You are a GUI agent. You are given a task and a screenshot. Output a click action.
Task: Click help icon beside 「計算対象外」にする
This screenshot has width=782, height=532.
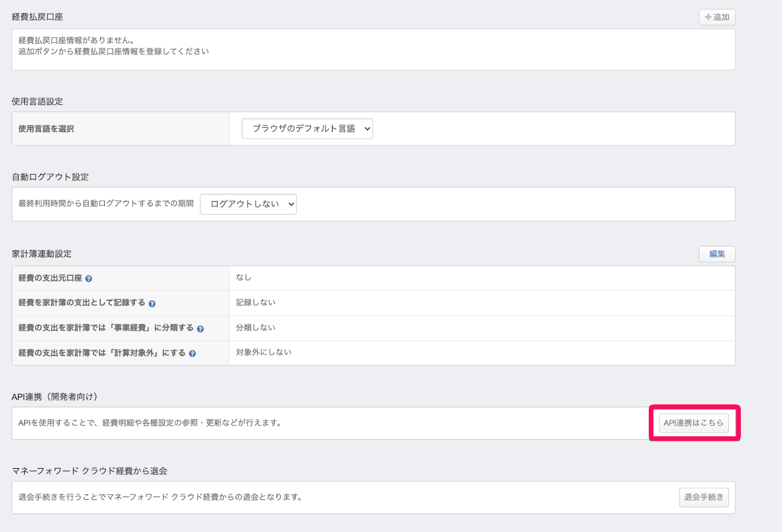point(192,353)
